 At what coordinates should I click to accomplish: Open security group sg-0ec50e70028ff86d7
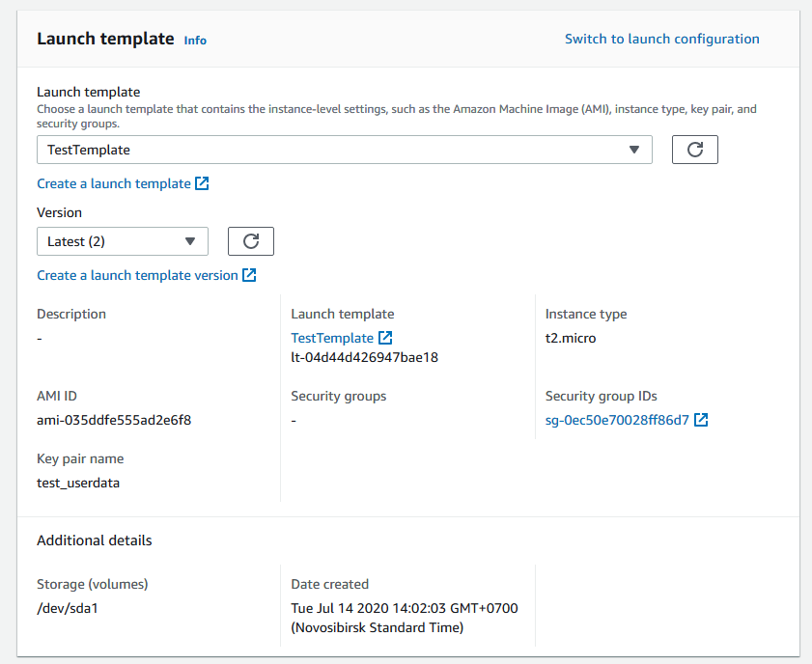click(x=617, y=420)
